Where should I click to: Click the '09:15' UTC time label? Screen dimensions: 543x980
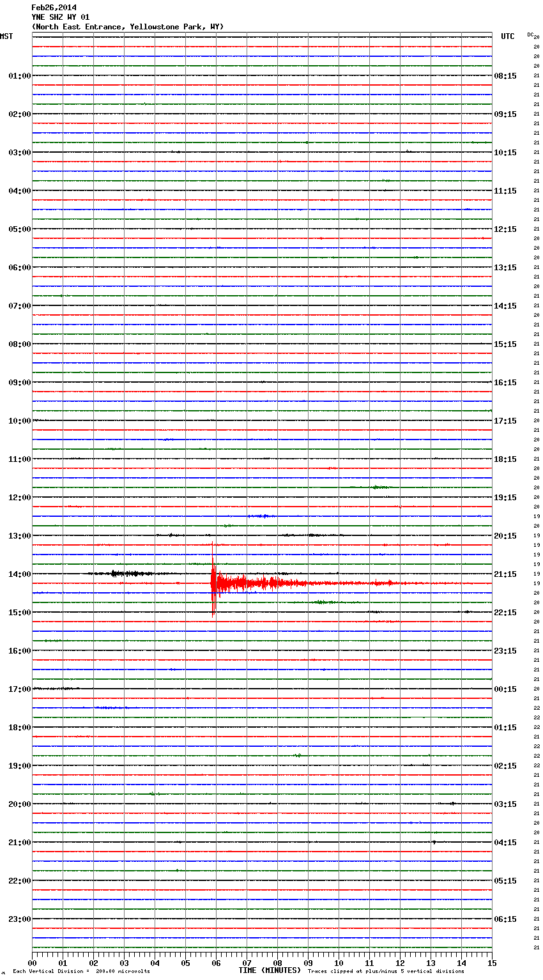505,114
